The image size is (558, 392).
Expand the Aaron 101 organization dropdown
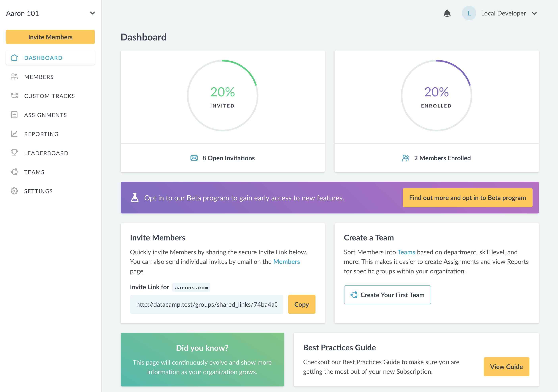point(92,13)
